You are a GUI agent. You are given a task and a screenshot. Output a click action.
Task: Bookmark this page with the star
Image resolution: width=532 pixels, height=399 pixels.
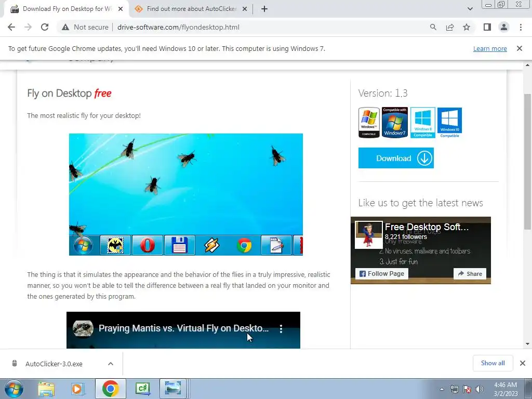point(467,27)
